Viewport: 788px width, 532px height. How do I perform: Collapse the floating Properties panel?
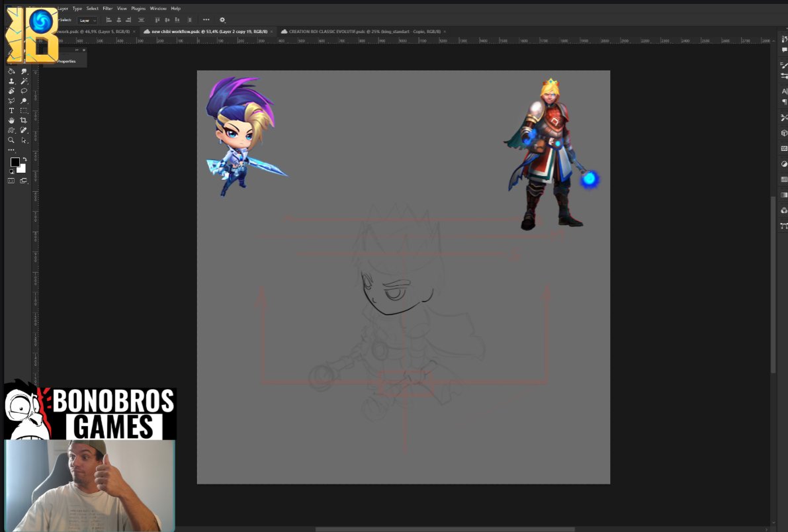click(77, 50)
